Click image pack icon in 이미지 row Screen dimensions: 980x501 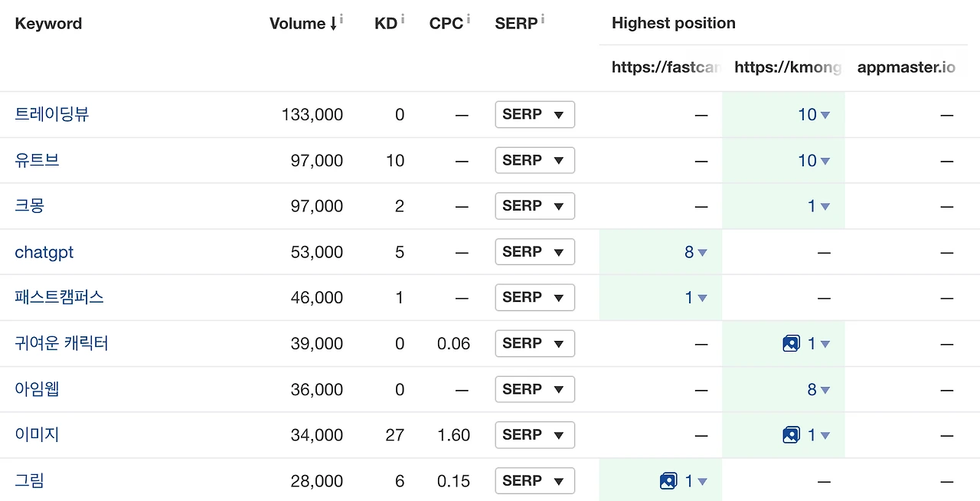(791, 435)
